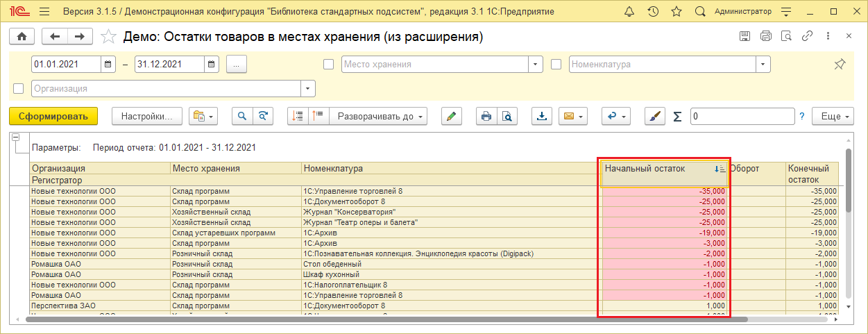Image resolution: width=868 pixels, height=334 pixels.
Task: Navigate forward with right arrow
Action: click(80, 36)
